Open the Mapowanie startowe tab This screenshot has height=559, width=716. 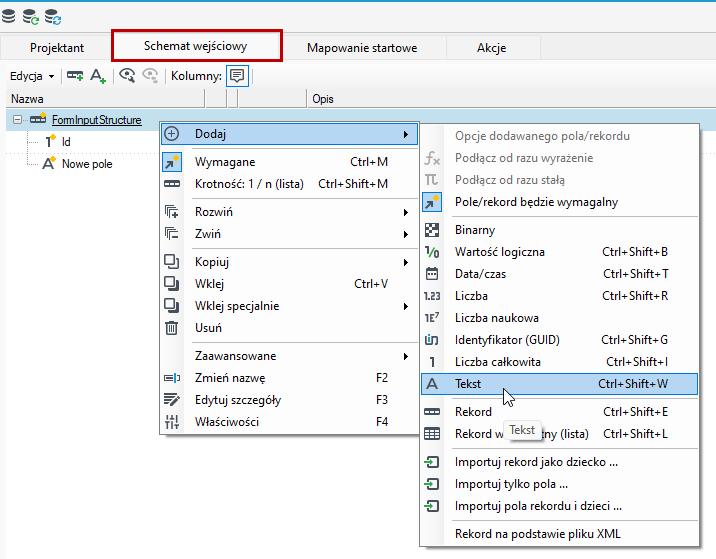[362, 47]
